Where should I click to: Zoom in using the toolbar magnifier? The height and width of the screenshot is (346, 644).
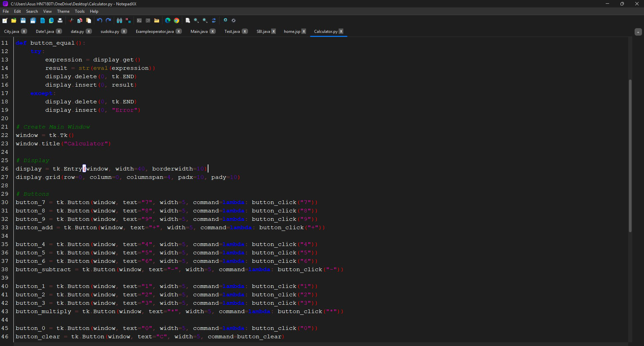[x=196, y=20]
